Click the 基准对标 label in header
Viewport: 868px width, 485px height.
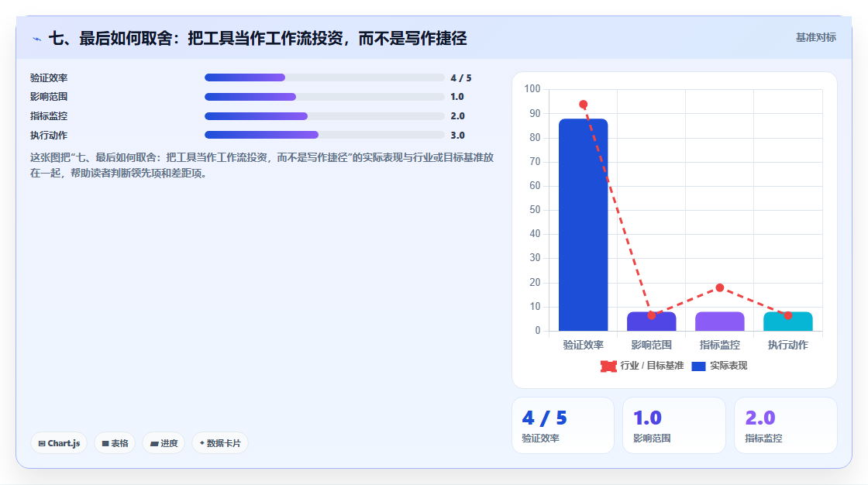tap(815, 38)
